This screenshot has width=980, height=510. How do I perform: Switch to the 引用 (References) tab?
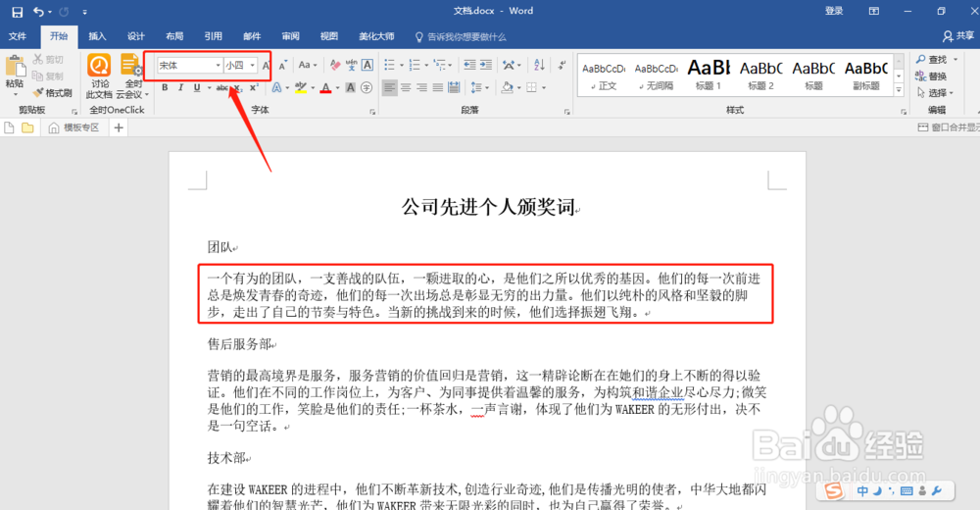(x=213, y=36)
